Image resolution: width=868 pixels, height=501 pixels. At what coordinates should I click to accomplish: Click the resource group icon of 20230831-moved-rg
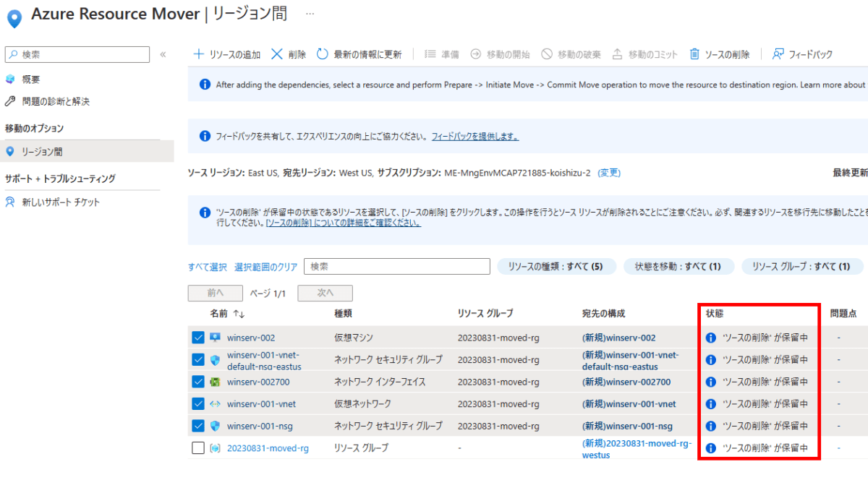tap(216, 448)
